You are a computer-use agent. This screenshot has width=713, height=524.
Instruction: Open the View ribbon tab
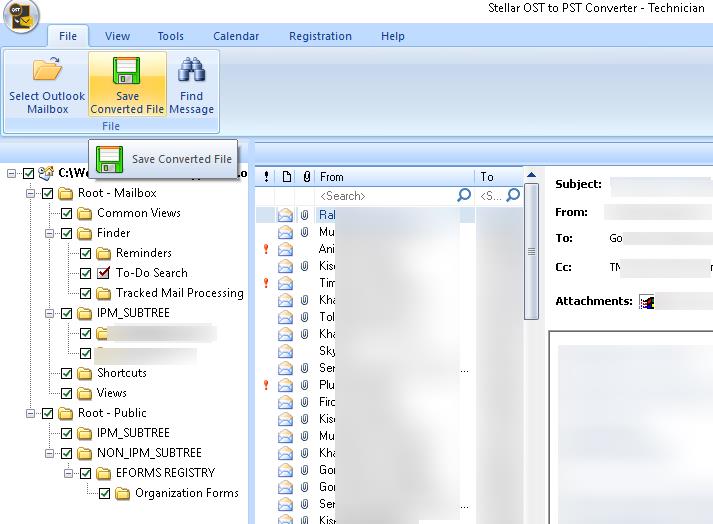coord(117,36)
